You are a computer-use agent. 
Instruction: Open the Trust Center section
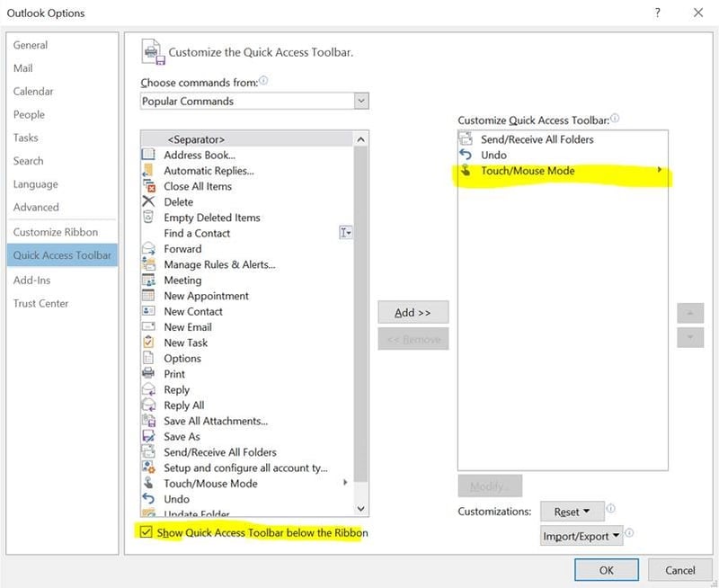pyautogui.click(x=40, y=303)
